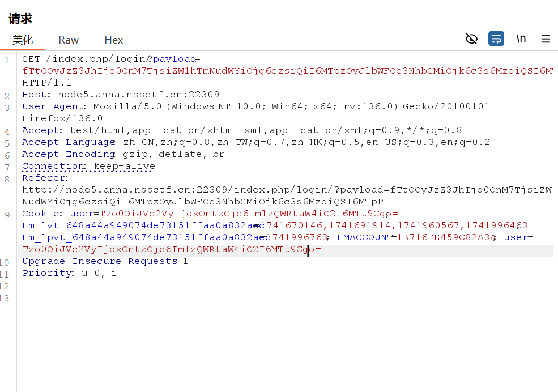Toggle the crossed-out eye visibility icon
This screenshot has width=558, height=392.
pyautogui.click(x=471, y=39)
